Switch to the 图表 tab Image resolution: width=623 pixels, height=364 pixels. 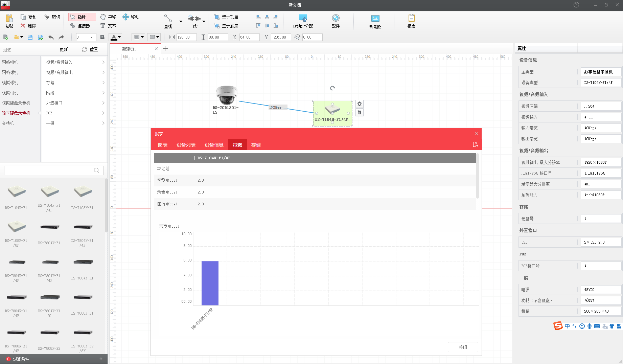163,145
